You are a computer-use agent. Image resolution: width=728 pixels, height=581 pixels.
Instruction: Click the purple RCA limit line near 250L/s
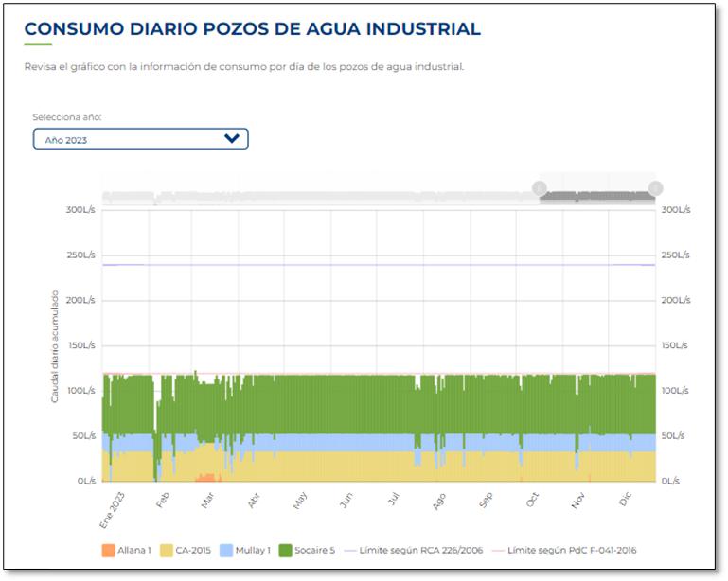point(379,265)
